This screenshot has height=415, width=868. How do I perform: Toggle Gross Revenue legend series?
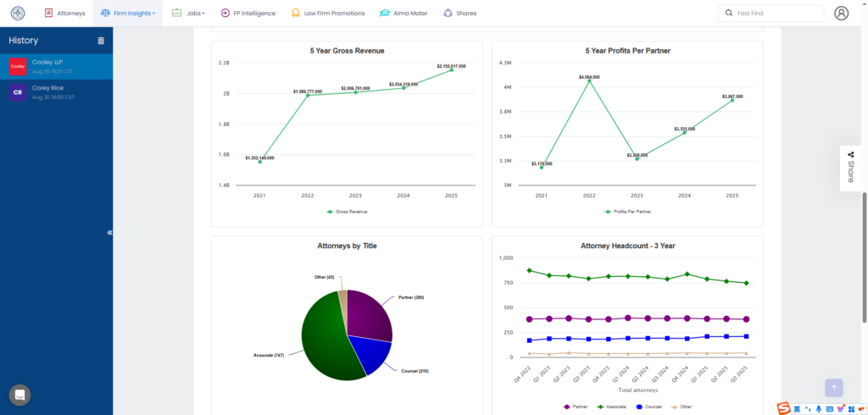[346, 211]
